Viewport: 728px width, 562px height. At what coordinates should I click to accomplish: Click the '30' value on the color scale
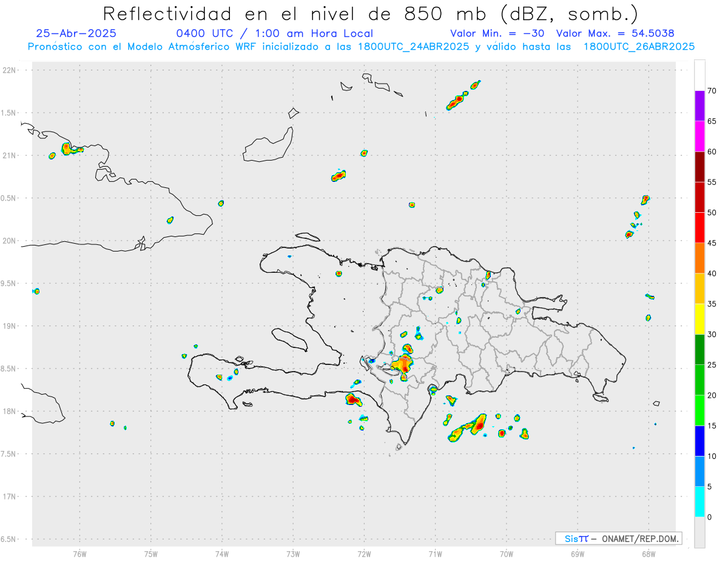click(713, 335)
